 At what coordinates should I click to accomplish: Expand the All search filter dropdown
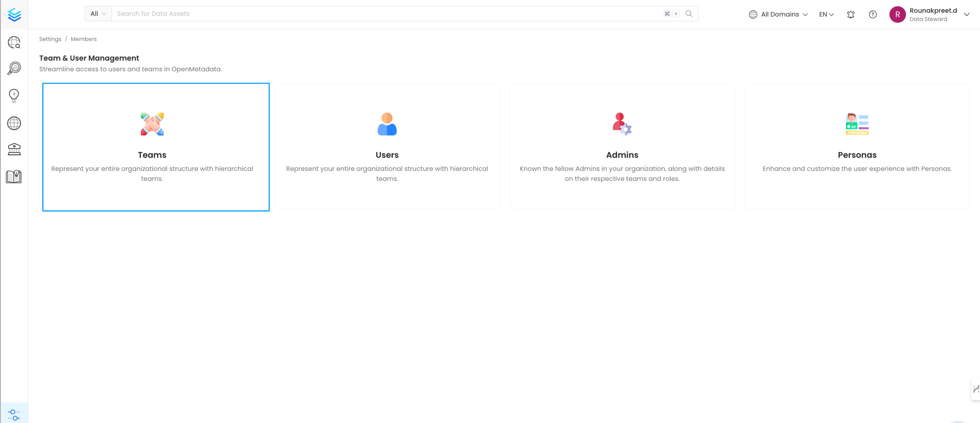[98, 14]
